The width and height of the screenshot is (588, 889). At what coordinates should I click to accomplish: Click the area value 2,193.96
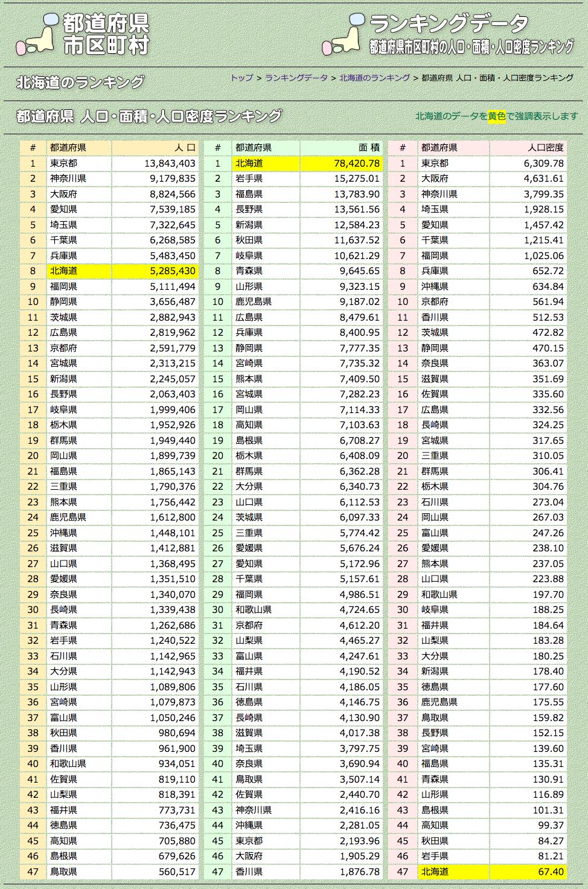point(360,841)
